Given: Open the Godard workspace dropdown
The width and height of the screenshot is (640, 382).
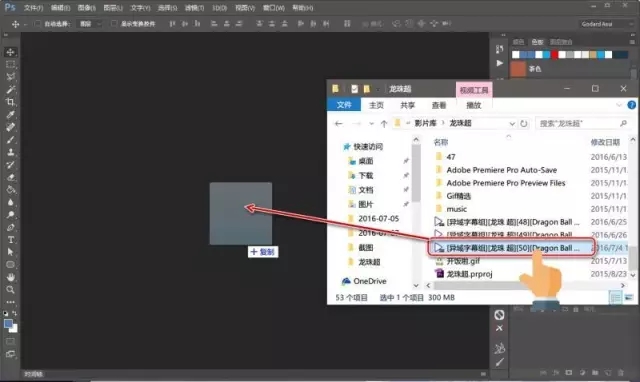Looking at the screenshot, I should (x=606, y=24).
